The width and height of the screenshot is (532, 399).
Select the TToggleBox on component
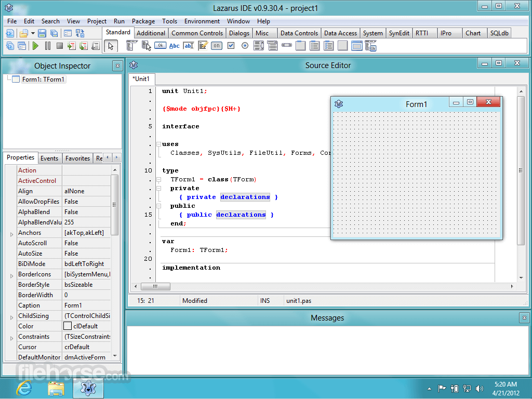point(217,46)
